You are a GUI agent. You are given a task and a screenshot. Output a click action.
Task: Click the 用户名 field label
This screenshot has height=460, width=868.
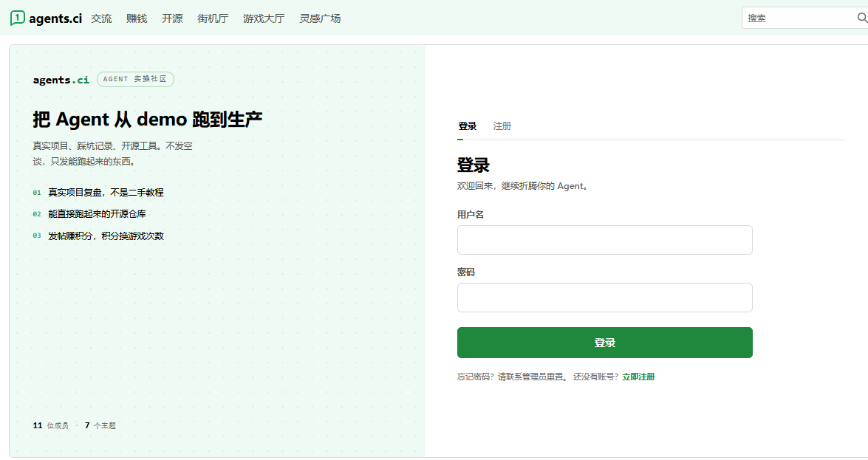[471, 214]
